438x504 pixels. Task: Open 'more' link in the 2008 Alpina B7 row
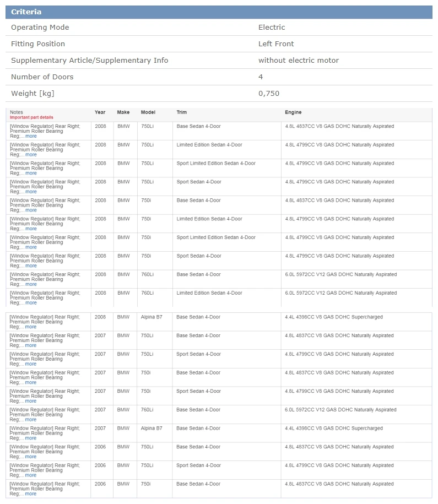pyautogui.click(x=30, y=327)
